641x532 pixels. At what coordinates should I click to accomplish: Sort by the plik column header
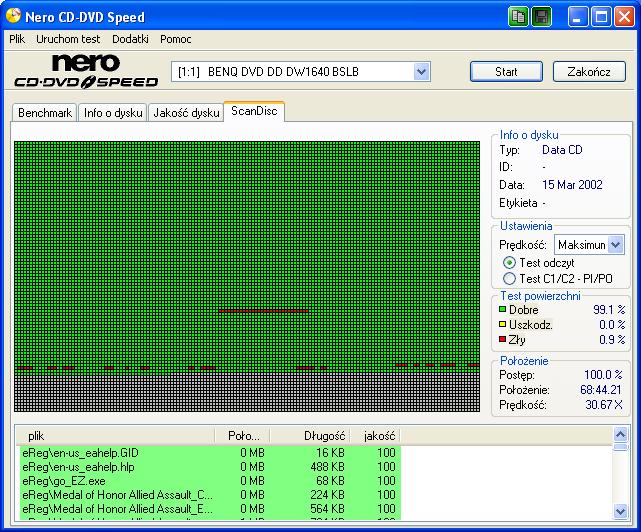[115, 436]
